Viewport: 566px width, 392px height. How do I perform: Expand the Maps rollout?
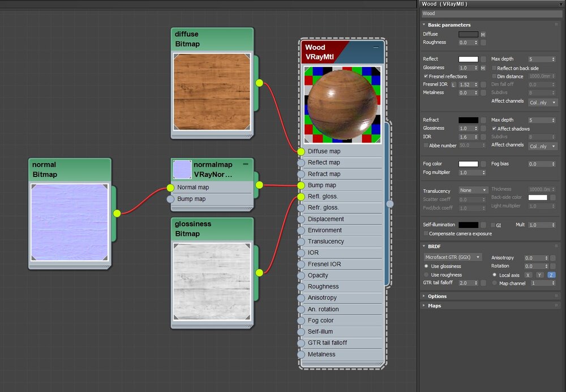coord(435,305)
